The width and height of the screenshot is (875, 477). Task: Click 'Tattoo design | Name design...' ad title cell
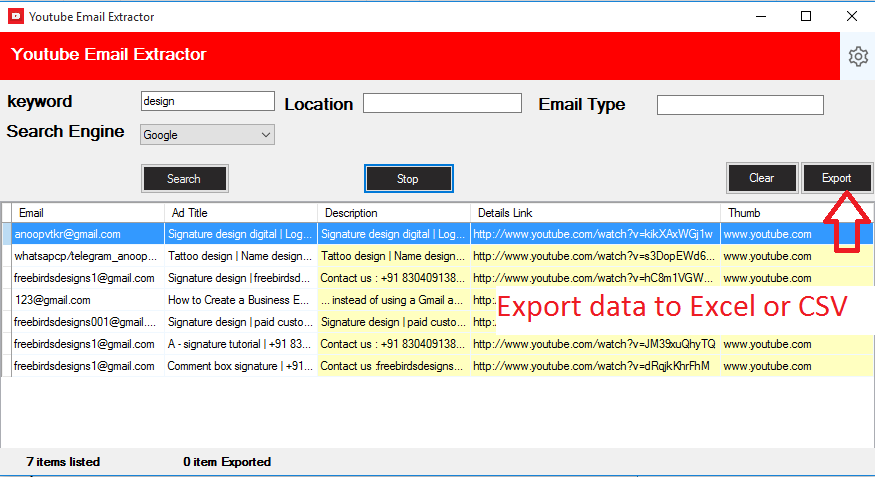coord(241,256)
